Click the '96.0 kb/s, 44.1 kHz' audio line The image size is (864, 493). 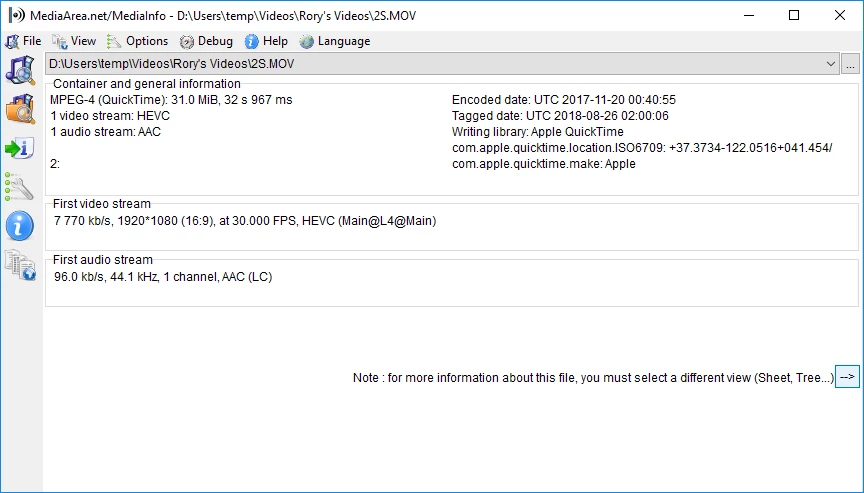click(x=163, y=277)
